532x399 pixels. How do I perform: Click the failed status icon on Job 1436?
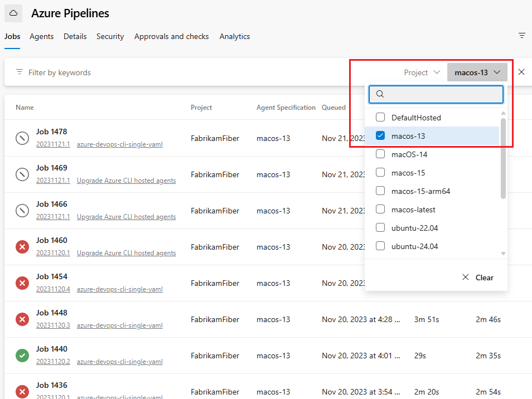pos(22,391)
